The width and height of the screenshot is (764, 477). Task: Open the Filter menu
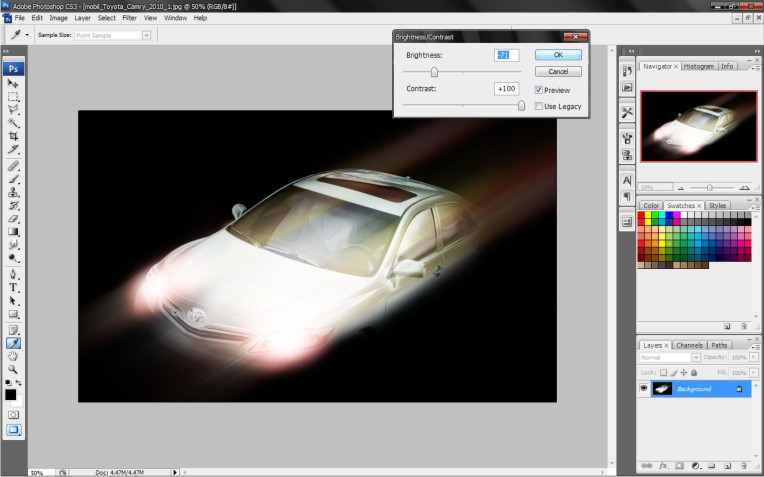pos(130,18)
